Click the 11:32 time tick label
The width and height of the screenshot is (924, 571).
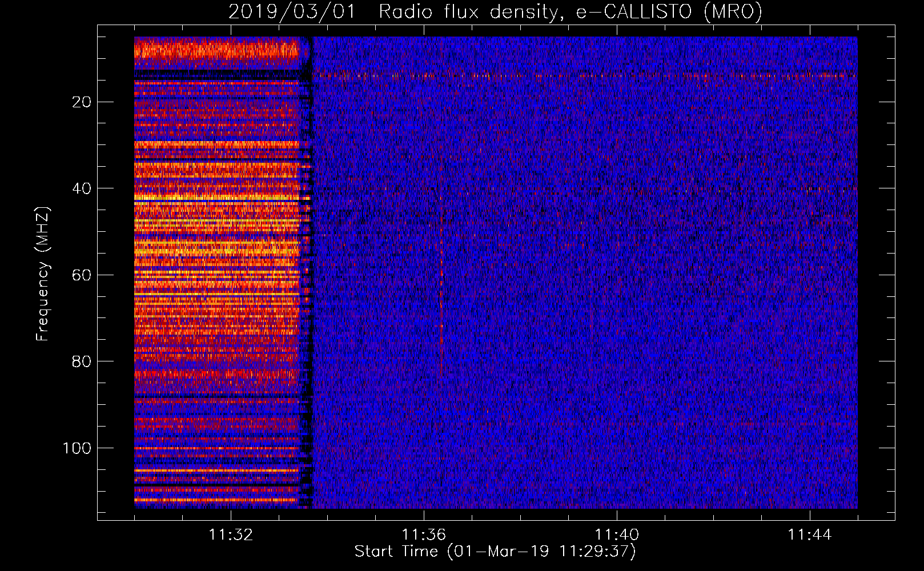[x=231, y=535]
